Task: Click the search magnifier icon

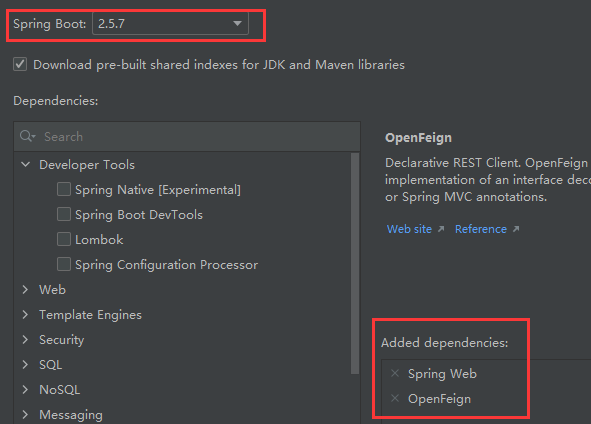Action: pyautogui.click(x=27, y=136)
